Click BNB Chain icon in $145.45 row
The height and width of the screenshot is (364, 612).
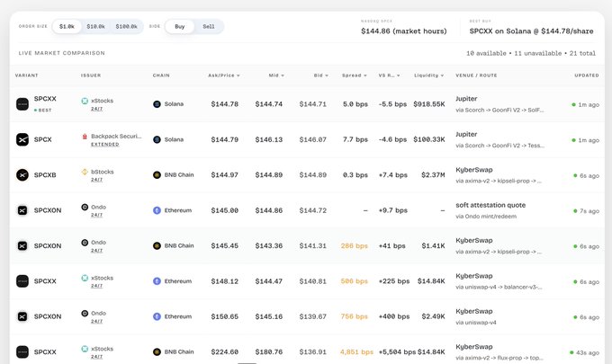pyautogui.click(x=157, y=246)
